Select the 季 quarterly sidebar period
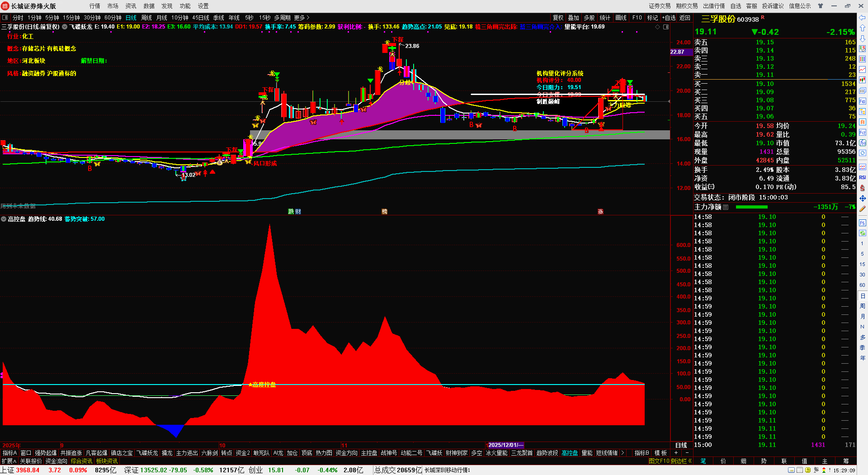 pyautogui.click(x=862, y=347)
